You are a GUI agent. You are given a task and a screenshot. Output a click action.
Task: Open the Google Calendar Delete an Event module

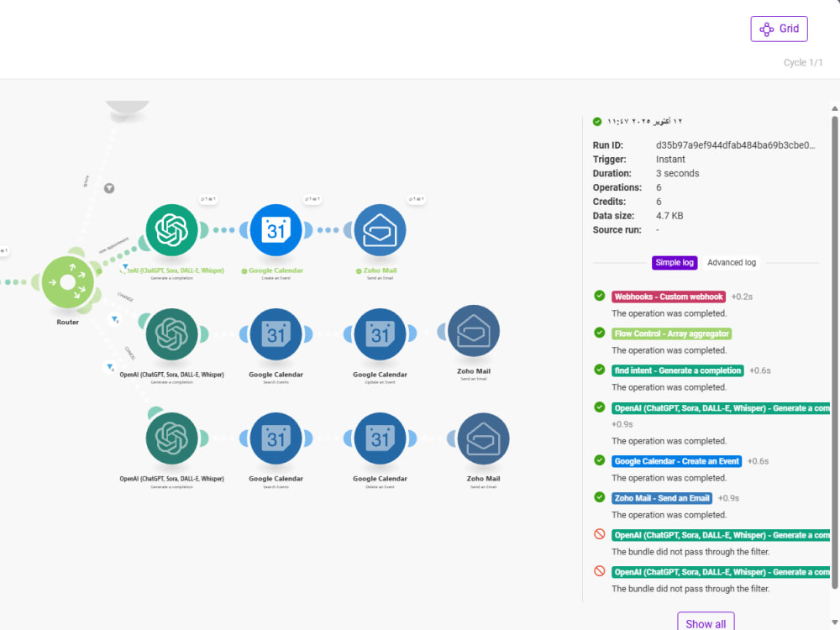point(380,438)
